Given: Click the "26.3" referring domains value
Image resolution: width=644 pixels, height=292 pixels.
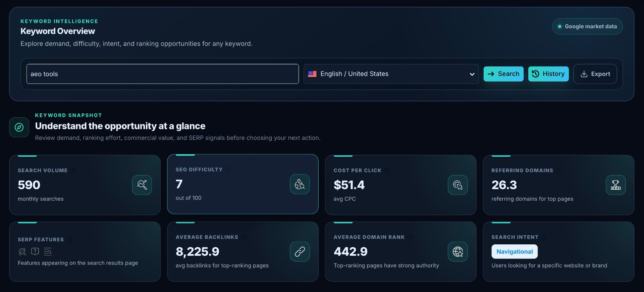Looking at the screenshot, I should pos(504,185).
